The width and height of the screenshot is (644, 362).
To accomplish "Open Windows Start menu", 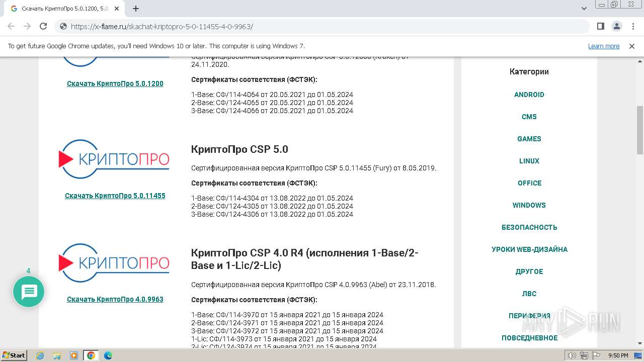I will click(x=14, y=355).
